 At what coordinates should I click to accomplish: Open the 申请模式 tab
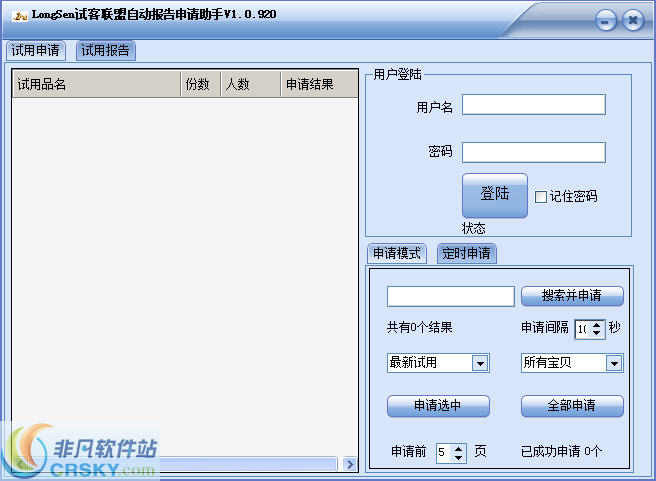click(x=397, y=253)
